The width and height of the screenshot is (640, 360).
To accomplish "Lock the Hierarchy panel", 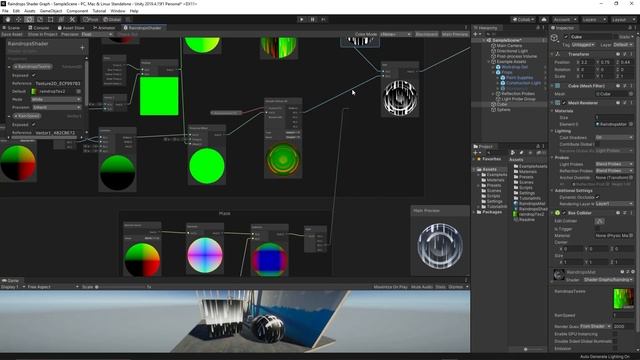I will (538, 28).
